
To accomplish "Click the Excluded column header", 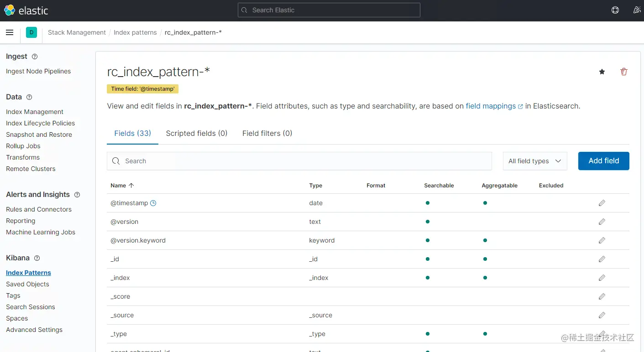I will [x=551, y=186].
